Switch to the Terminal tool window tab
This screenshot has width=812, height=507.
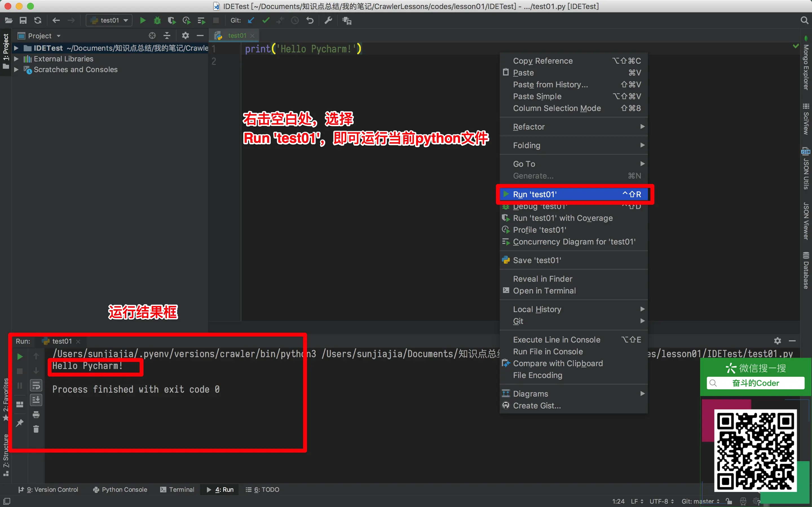(178, 490)
